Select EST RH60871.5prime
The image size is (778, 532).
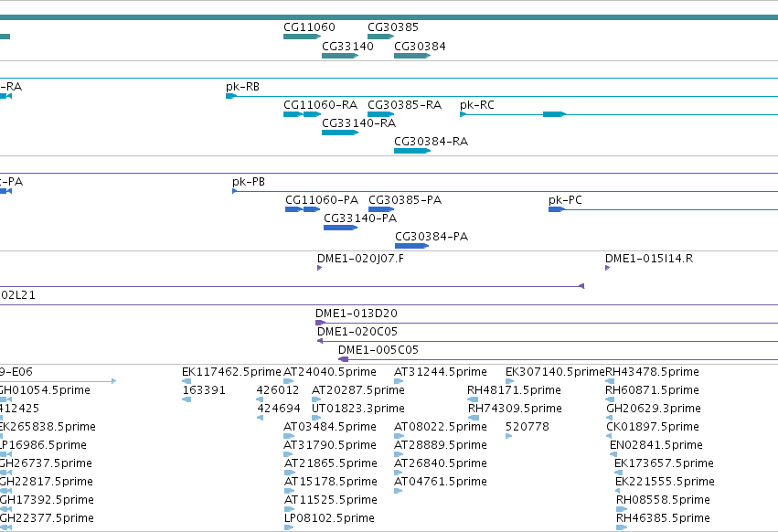610,400
